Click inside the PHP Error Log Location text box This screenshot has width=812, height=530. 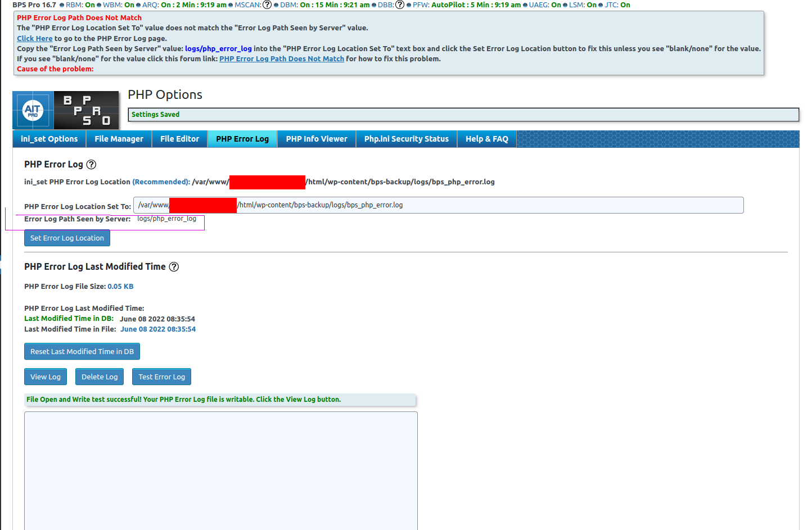438,205
